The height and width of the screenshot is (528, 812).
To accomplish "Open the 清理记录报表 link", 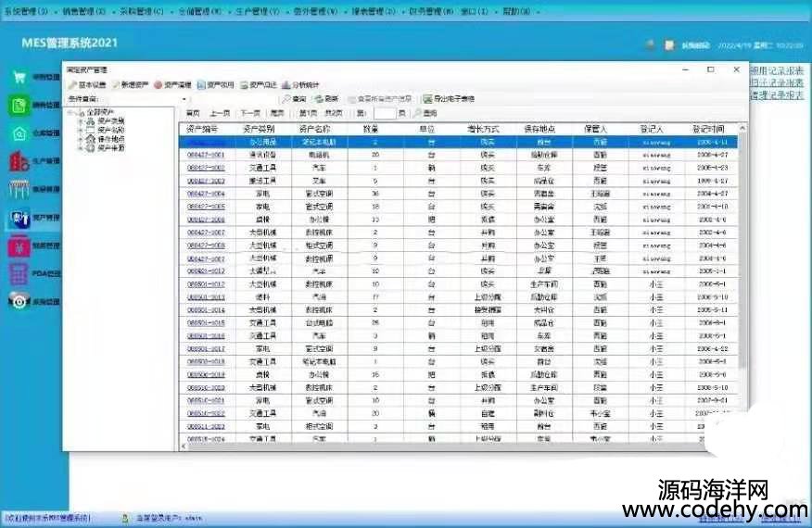I will pyautogui.click(x=777, y=94).
